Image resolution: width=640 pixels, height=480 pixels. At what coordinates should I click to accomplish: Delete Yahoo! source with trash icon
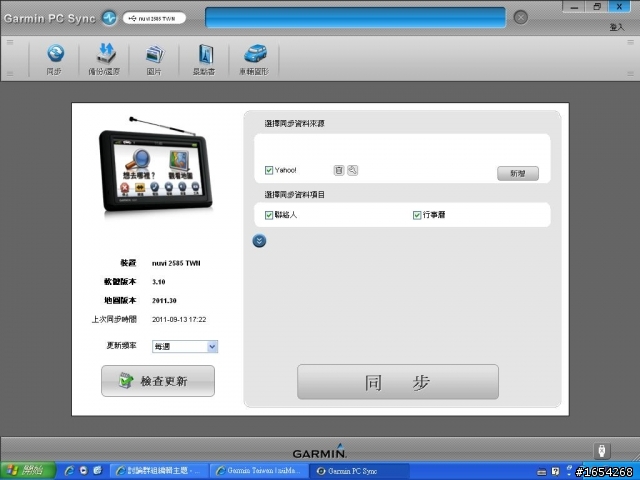[x=339, y=170]
